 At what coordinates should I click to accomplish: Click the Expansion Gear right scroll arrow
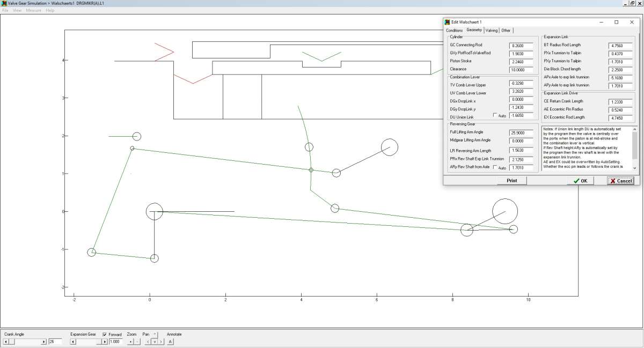point(105,342)
